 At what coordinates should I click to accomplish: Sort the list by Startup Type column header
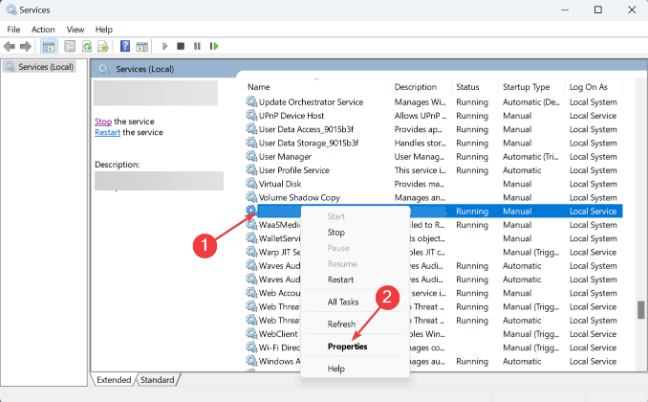tap(526, 87)
